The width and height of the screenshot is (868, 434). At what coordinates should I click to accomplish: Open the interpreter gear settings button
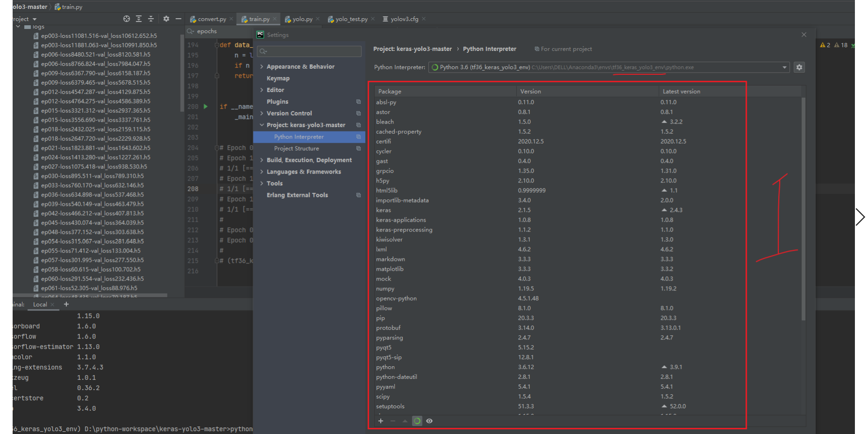point(799,67)
